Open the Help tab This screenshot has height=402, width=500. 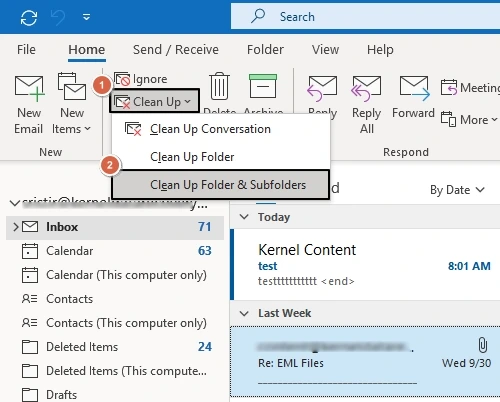coord(380,50)
